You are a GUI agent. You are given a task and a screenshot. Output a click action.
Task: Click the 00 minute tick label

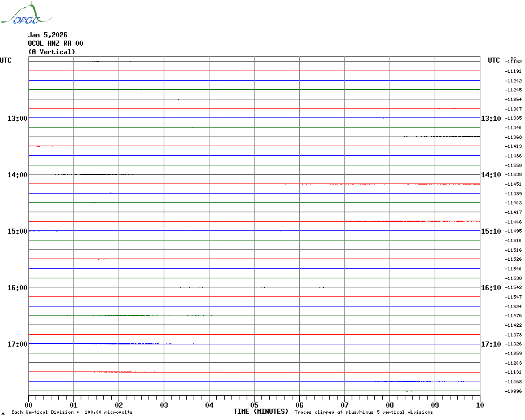[29, 405]
